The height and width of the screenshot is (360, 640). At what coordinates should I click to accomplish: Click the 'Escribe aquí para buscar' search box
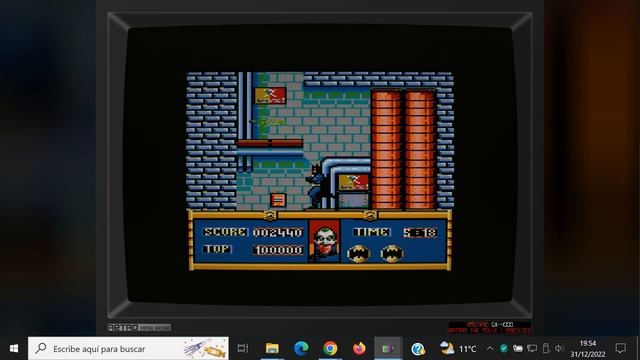coord(128,349)
